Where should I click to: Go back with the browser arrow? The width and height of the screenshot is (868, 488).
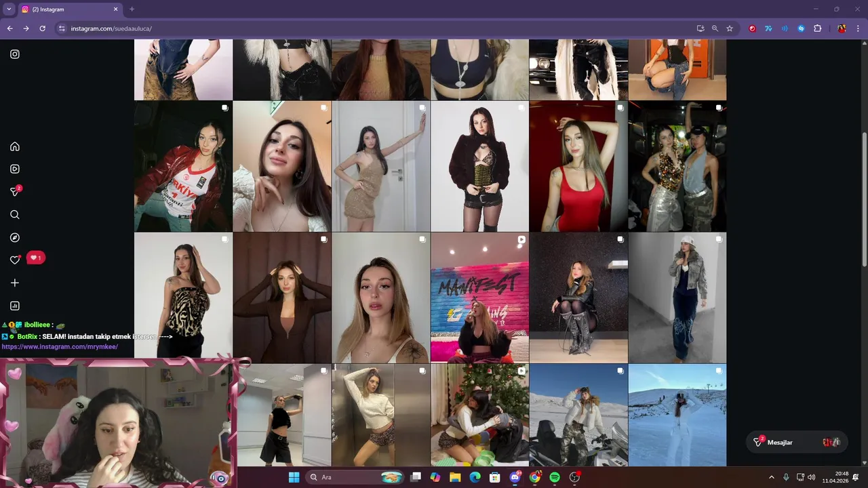point(9,28)
